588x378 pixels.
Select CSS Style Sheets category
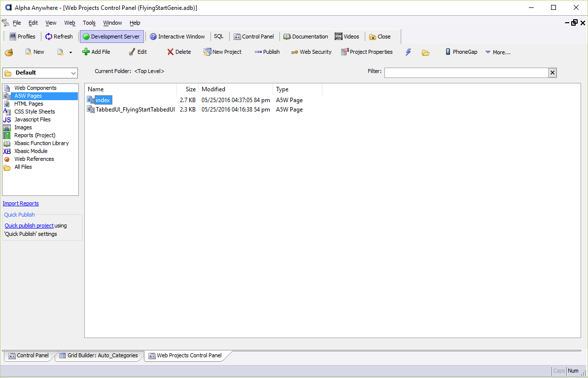(35, 112)
